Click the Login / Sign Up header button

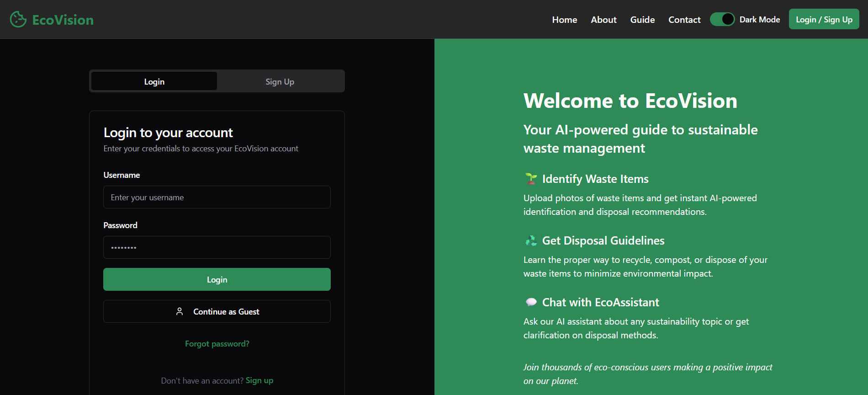(824, 19)
